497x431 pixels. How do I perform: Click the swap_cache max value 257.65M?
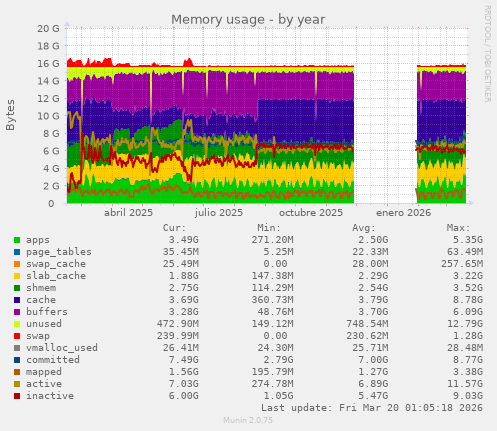click(462, 264)
